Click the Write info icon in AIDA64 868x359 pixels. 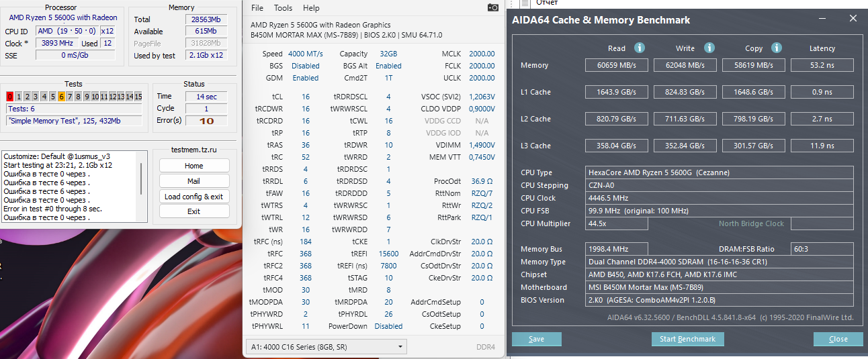click(709, 48)
